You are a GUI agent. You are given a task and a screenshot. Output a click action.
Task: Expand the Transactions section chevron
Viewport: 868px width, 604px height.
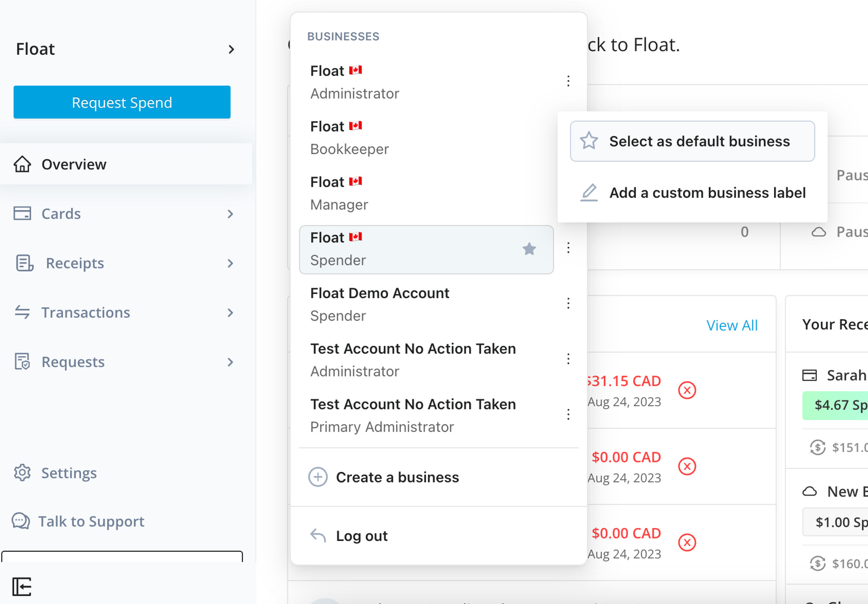230,313
